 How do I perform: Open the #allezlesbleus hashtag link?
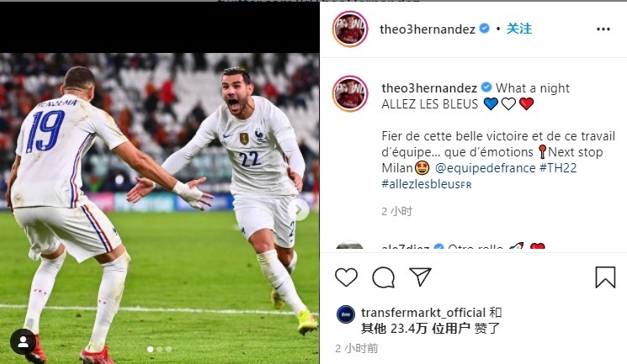(427, 184)
